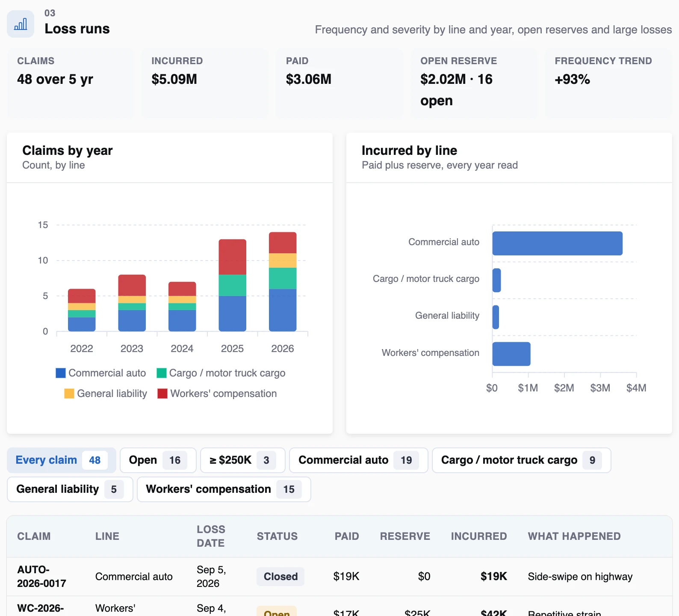Click the Sep 5, 2026 loss date cell
679x616 pixels.
pos(211,577)
